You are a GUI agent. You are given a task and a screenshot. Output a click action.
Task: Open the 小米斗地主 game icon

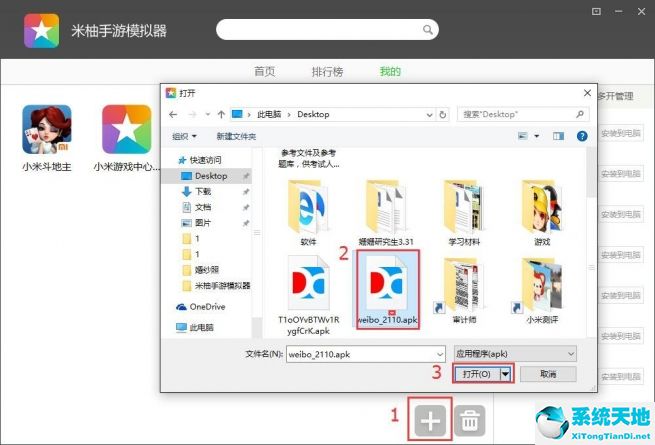[x=47, y=130]
